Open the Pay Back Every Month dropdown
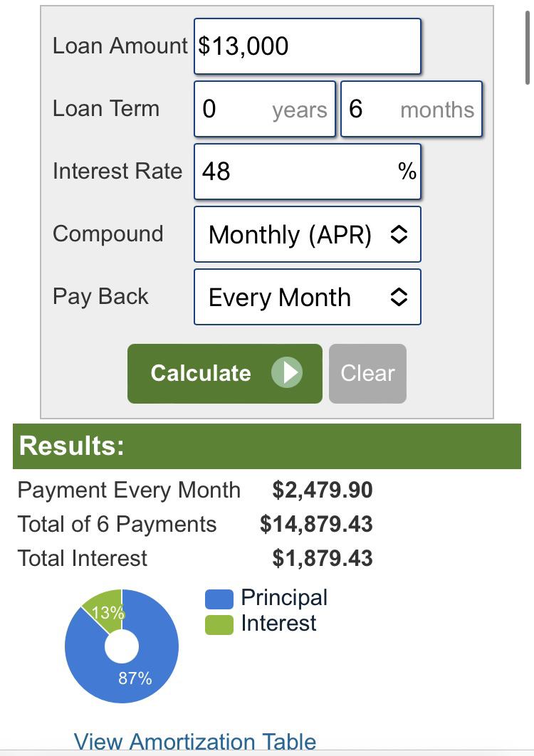Viewport: 534px width, 756px height. tap(308, 297)
